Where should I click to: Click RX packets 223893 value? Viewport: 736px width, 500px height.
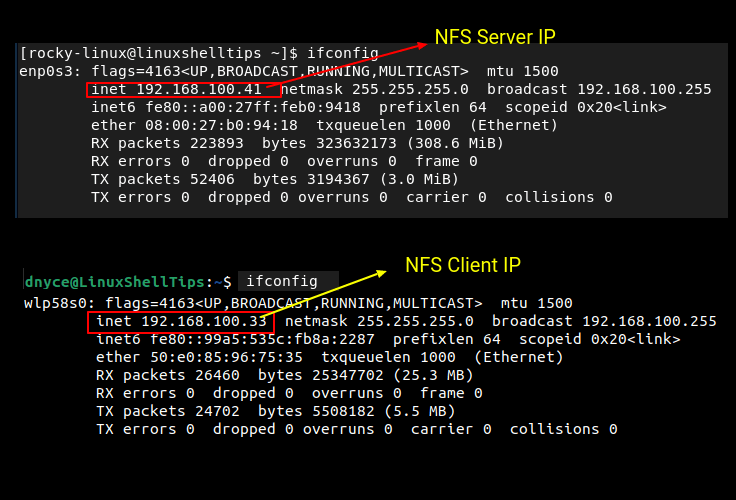click(167, 143)
